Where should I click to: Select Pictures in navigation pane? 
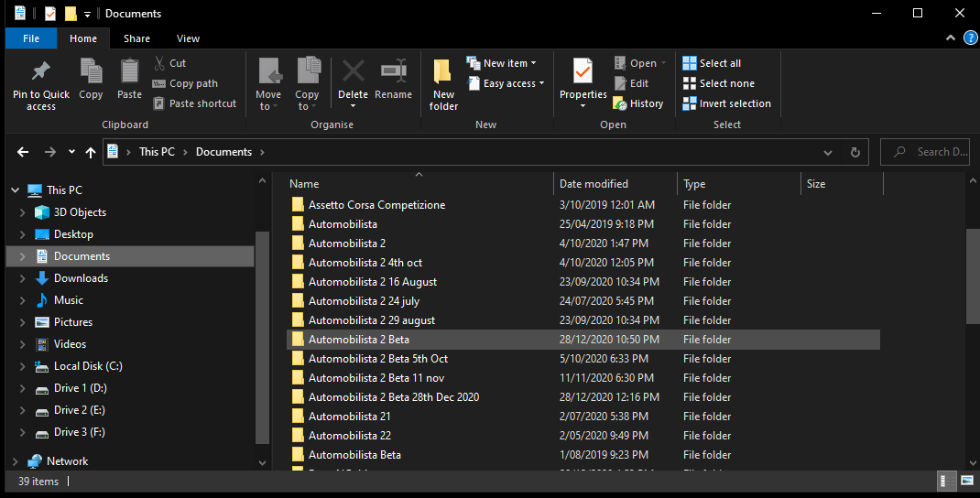73,322
